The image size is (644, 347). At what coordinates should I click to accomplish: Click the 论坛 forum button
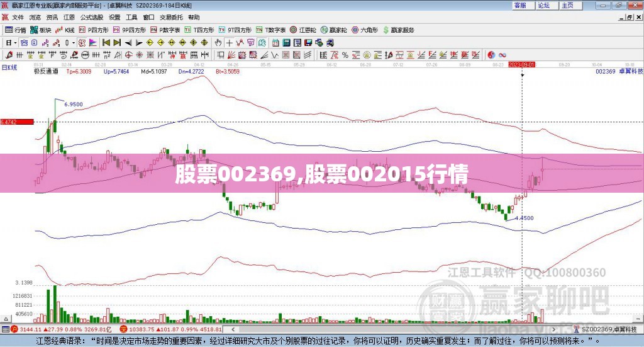pos(547,5)
